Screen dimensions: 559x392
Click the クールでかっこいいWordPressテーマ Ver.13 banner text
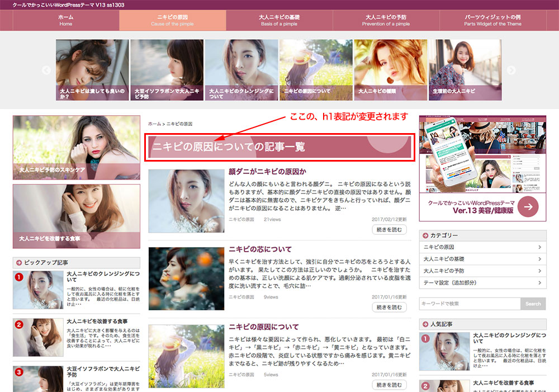tap(471, 207)
